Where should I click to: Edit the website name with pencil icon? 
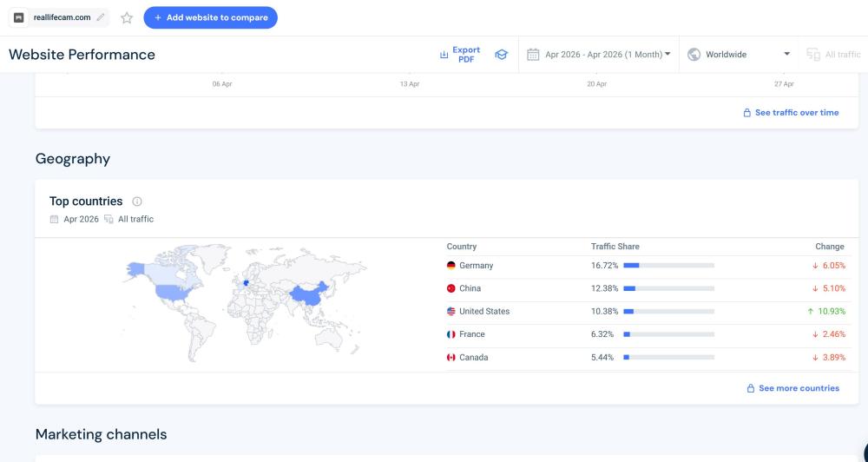[x=100, y=17]
